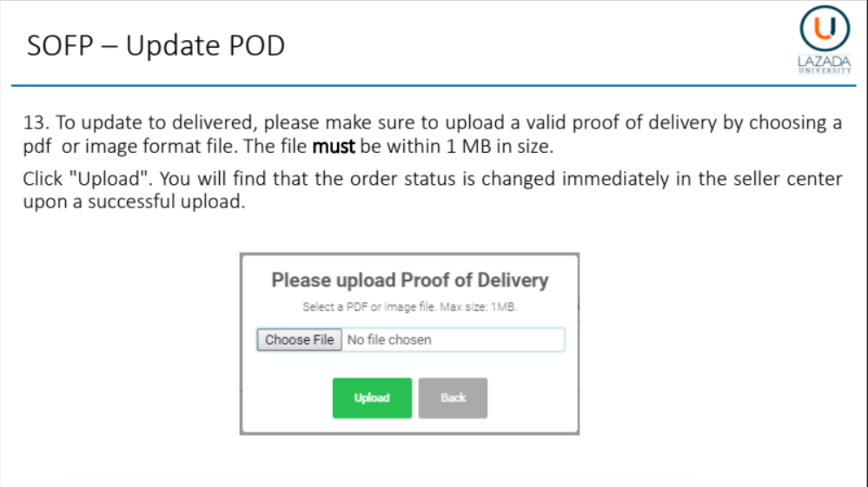Click the green Upload button

pyautogui.click(x=372, y=398)
